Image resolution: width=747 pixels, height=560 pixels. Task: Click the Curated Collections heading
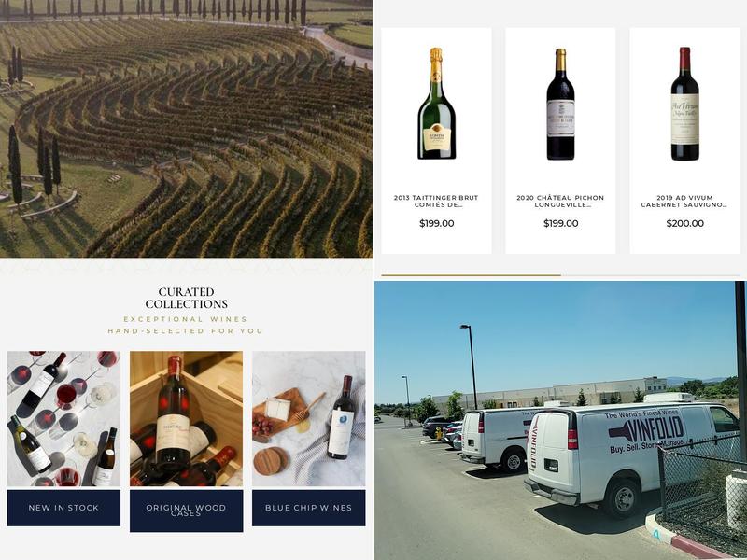(x=186, y=298)
